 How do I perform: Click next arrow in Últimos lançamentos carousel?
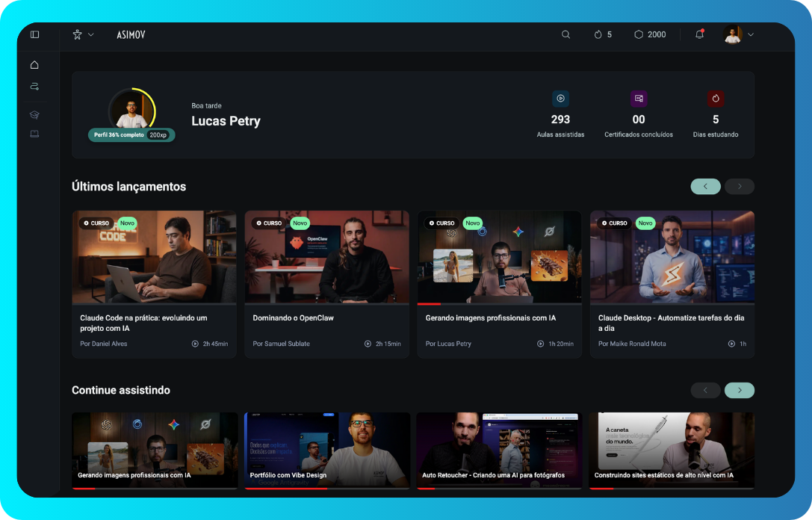pos(739,187)
